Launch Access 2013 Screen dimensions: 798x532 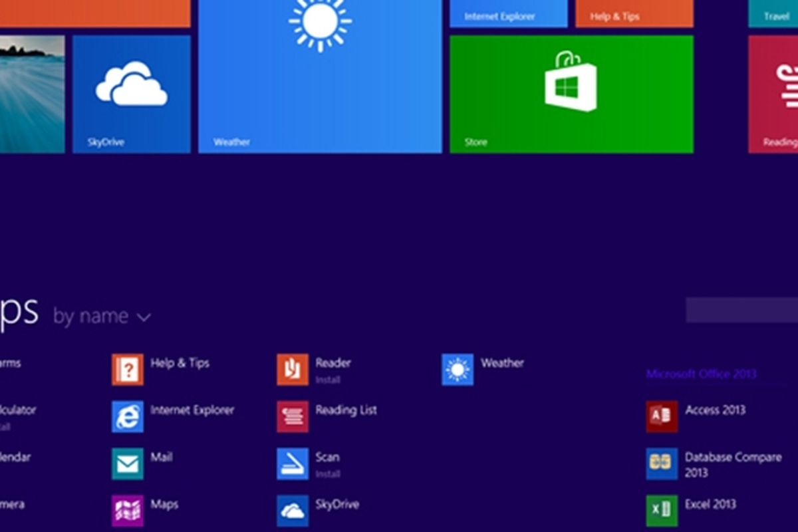point(662,417)
